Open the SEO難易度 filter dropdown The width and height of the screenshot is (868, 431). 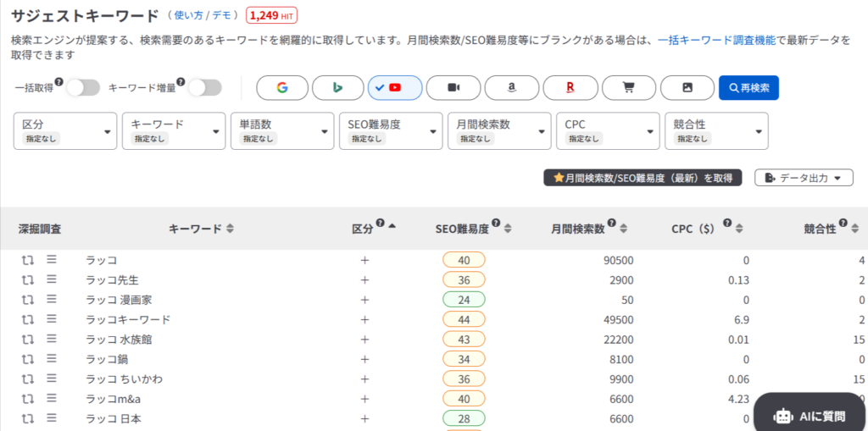(391, 130)
